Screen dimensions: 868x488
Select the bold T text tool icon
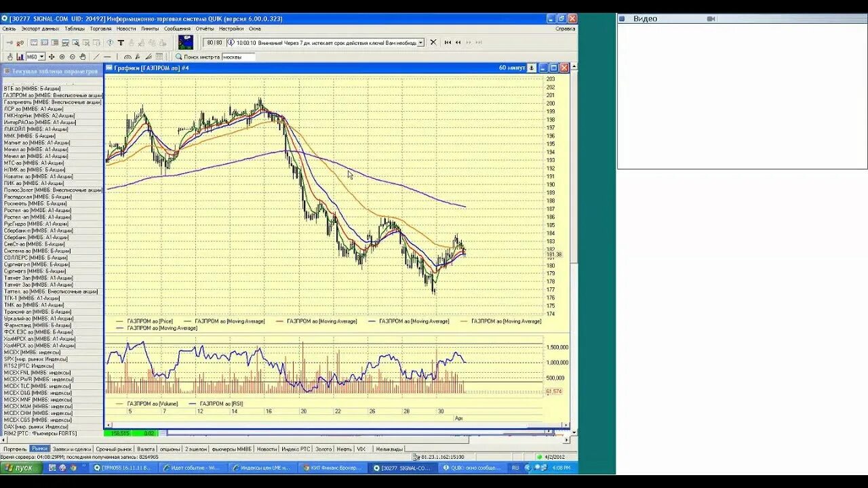coord(121,43)
